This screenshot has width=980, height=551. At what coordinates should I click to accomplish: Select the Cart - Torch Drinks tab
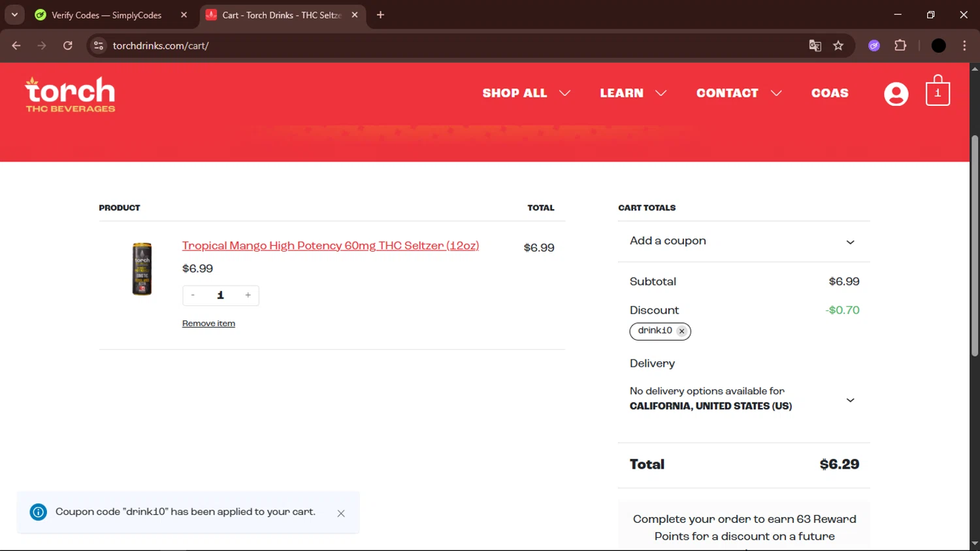coord(282,15)
